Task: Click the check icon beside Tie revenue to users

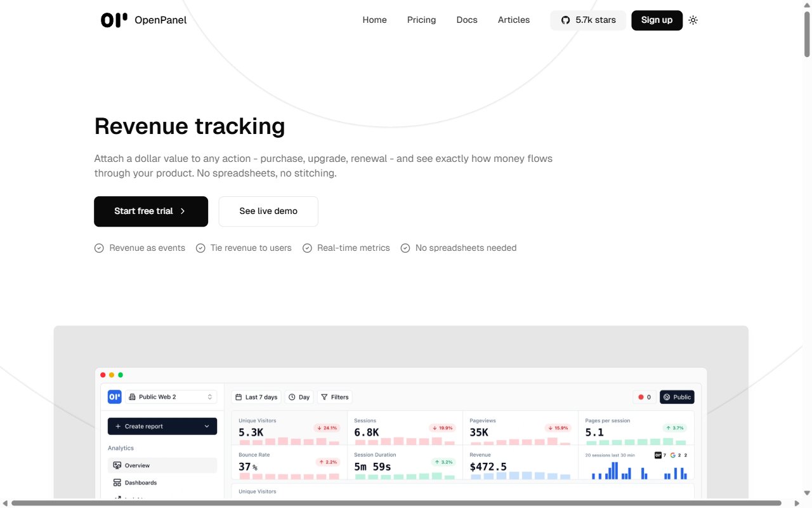Action: (200, 248)
